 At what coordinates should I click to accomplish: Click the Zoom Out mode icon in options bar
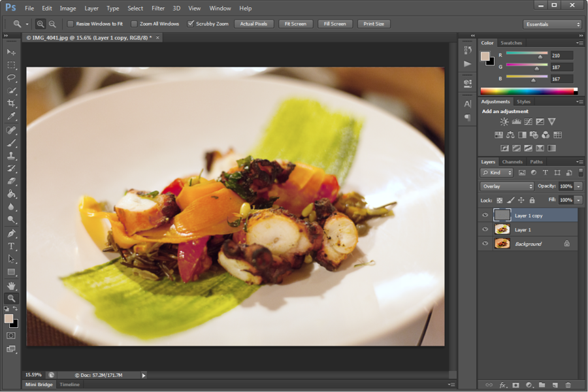click(52, 24)
